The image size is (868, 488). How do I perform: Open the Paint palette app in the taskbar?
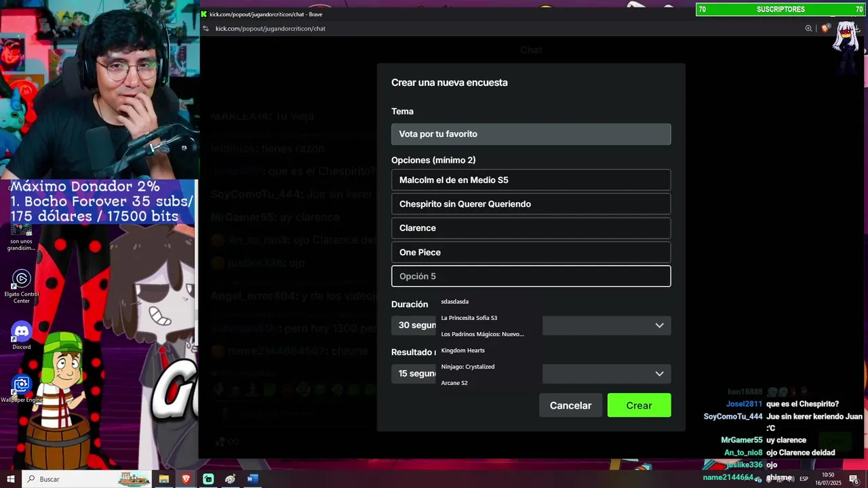[x=231, y=479]
